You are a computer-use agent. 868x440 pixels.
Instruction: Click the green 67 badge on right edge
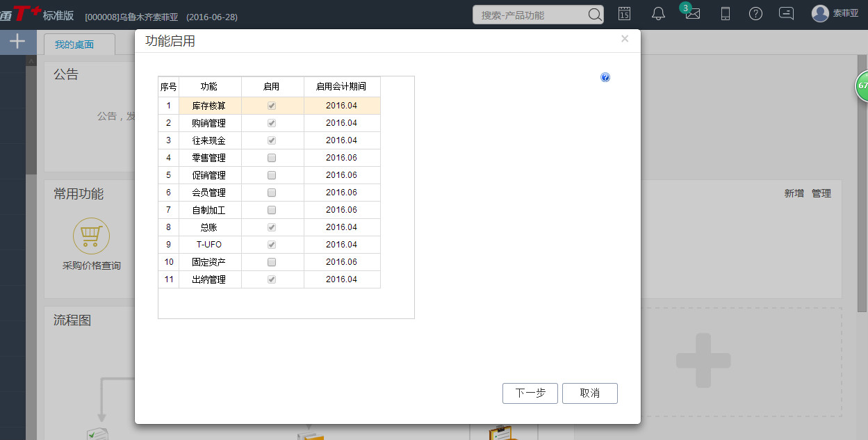pos(862,86)
